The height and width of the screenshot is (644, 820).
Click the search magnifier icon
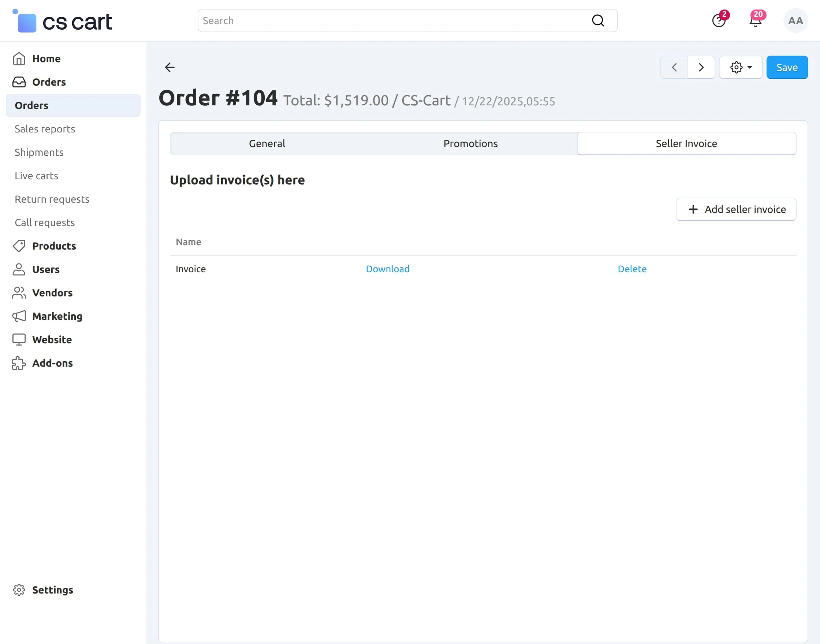598,20
